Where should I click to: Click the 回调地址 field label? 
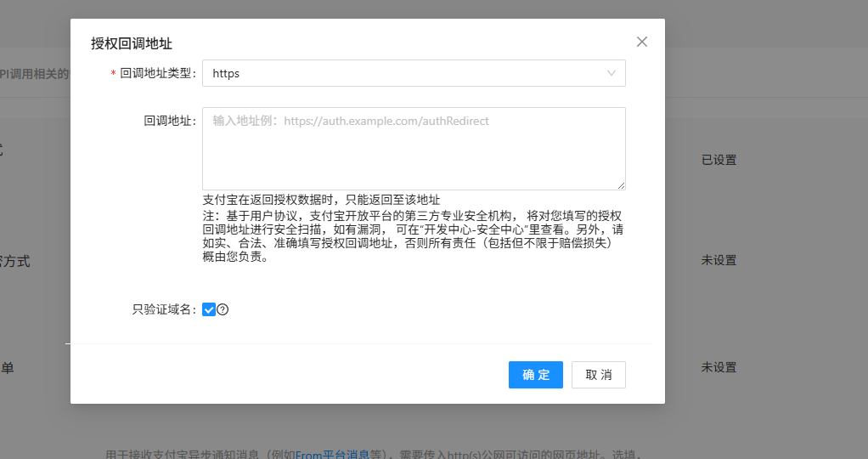tap(170, 121)
